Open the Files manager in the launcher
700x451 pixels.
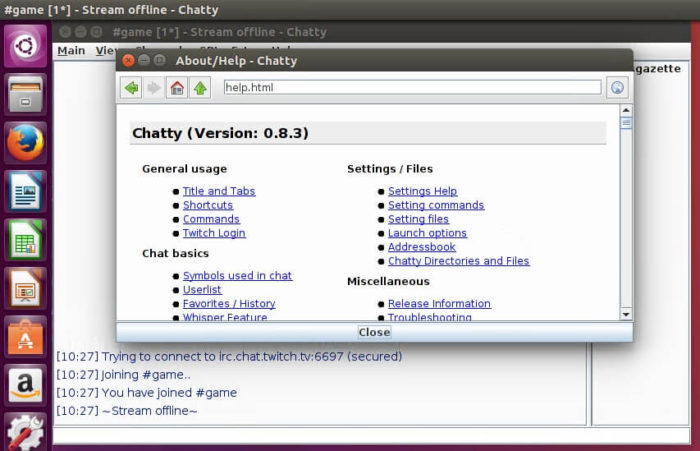click(25, 94)
